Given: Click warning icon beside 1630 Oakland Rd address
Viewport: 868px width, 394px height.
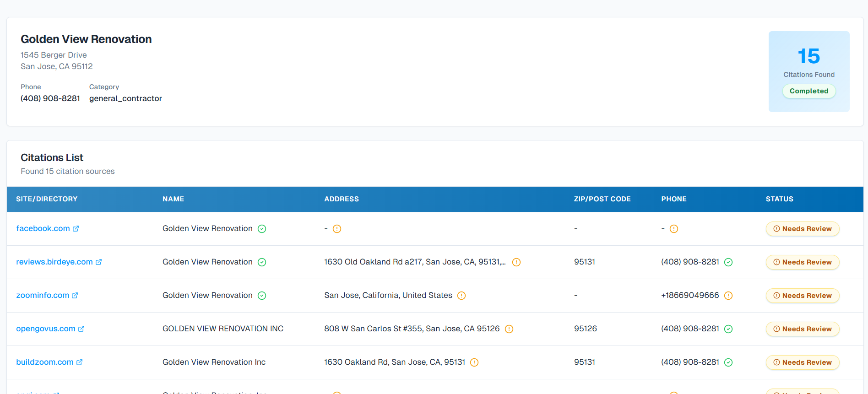Looking at the screenshot, I should (x=474, y=362).
